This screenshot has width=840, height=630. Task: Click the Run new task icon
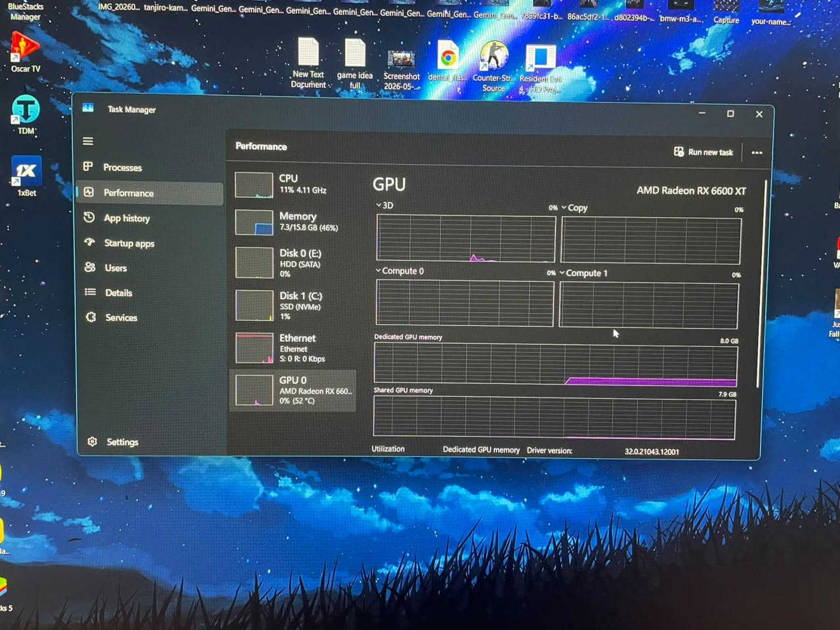[679, 152]
